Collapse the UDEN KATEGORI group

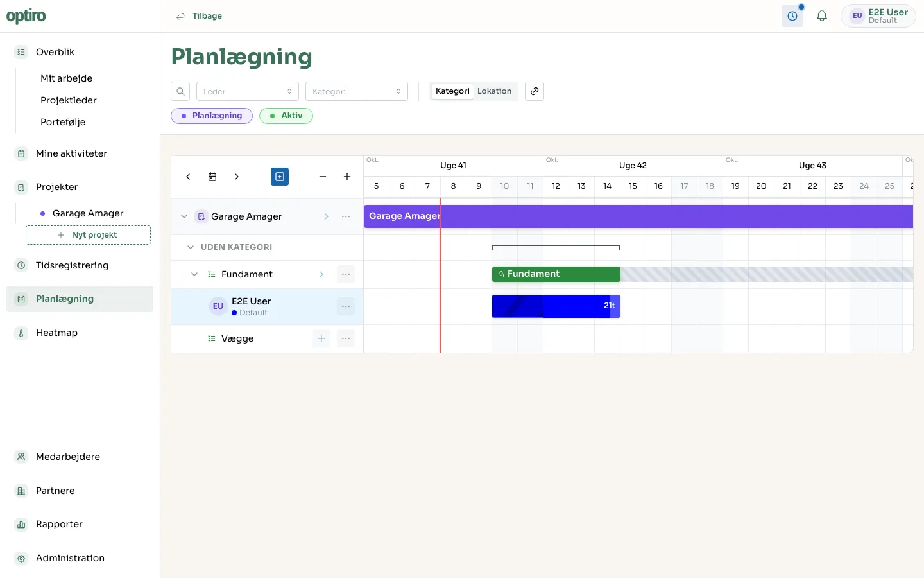(x=191, y=247)
